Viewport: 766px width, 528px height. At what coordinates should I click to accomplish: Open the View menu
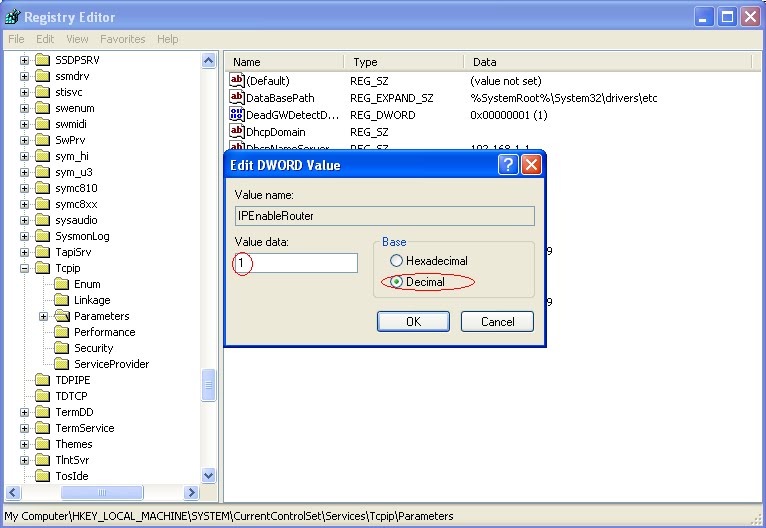pos(77,39)
